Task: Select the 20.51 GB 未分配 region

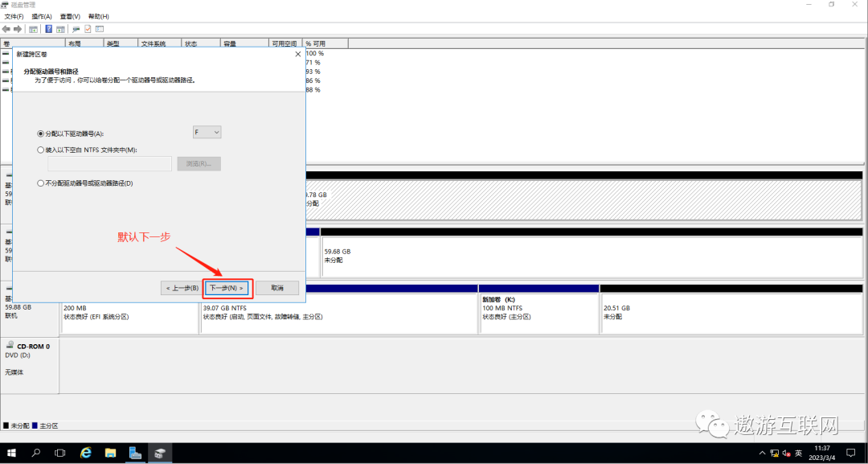Action: [731, 313]
